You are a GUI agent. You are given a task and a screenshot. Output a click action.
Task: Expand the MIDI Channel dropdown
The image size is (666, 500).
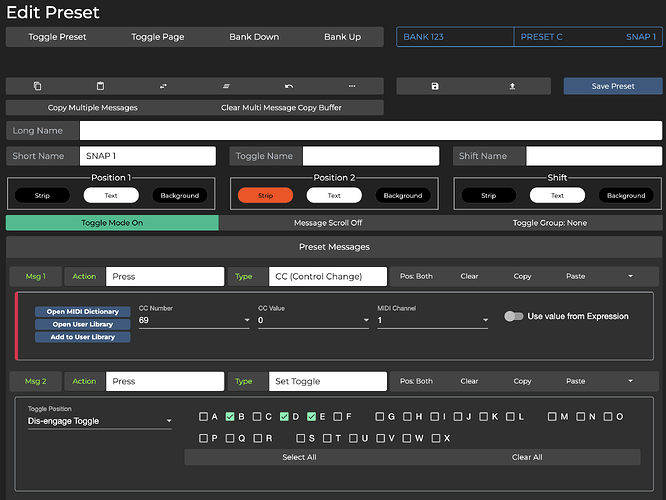pos(432,321)
